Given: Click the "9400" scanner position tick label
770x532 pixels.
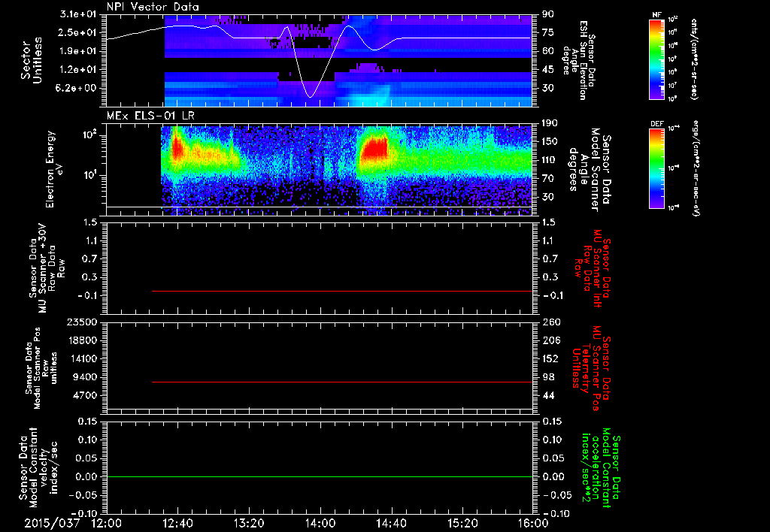Looking at the screenshot, I should click(84, 377).
